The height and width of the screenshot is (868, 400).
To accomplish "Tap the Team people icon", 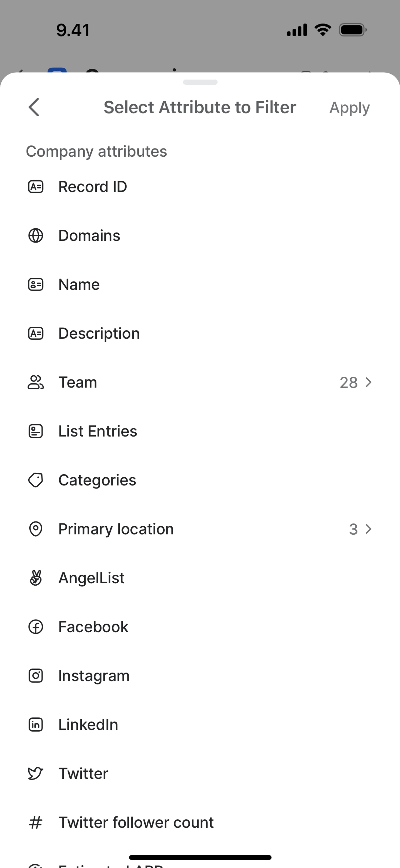I will pos(36,382).
